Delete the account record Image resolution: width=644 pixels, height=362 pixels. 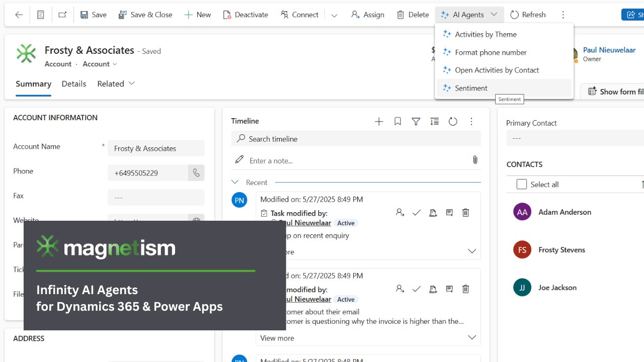[x=413, y=15]
